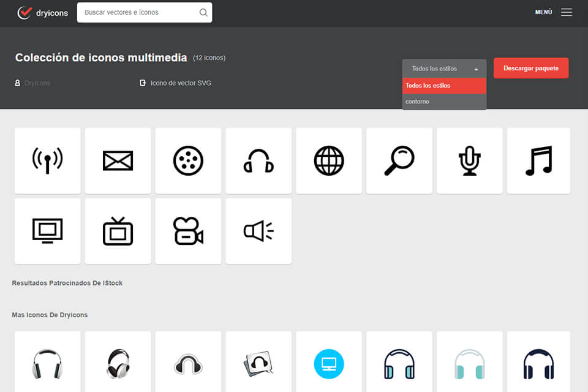Open the computer monitor icon
The image size is (588, 392).
point(47,231)
